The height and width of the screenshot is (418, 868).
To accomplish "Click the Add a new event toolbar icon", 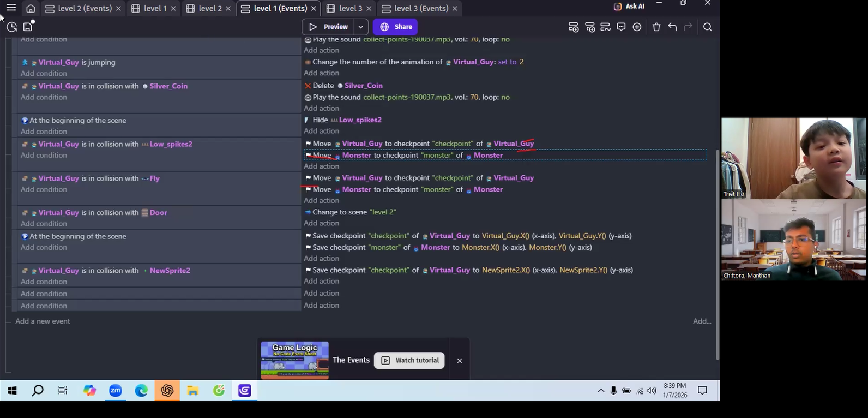I will [574, 27].
